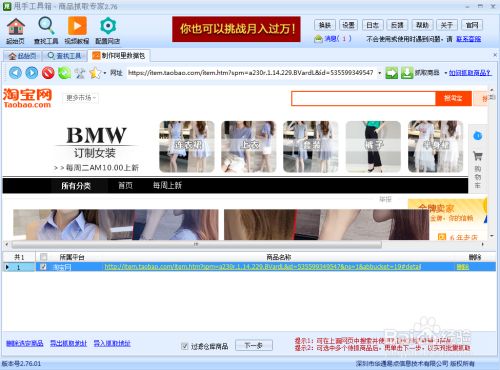
Task: Open the 查找工具 magnifier toolbar icon
Action: click(46, 26)
